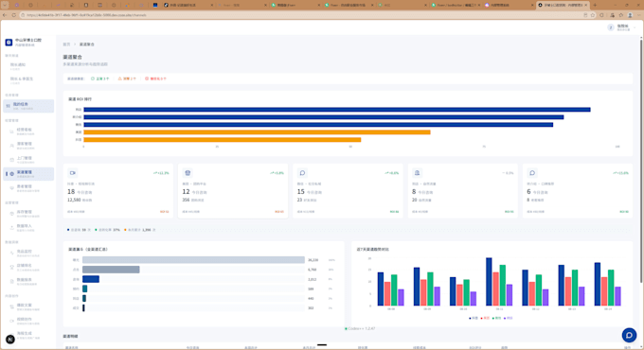Click the blue clinic logo at sidebar top

(x=9, y=43)
